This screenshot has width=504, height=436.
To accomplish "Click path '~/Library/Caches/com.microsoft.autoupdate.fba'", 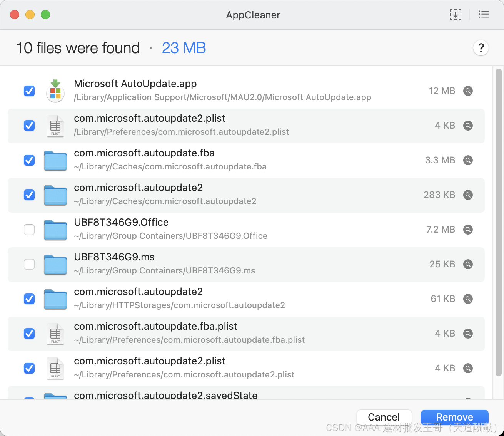I will (170, 166).
